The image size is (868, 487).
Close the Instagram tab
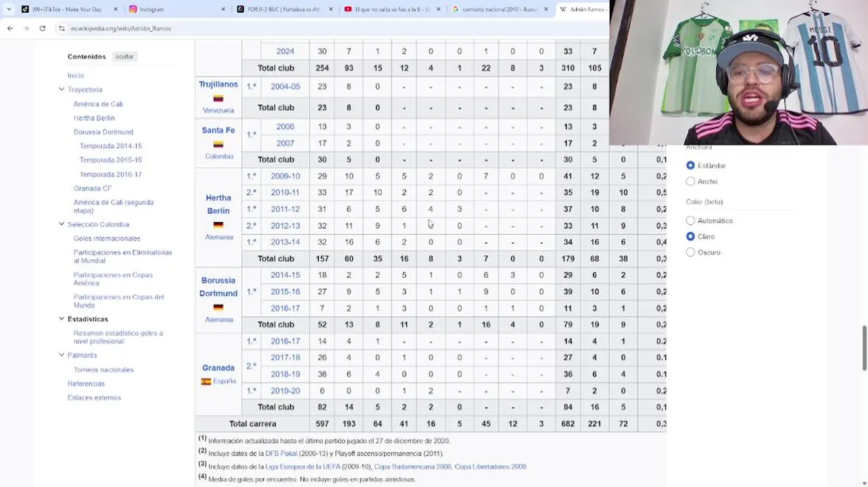click(223, 9)
